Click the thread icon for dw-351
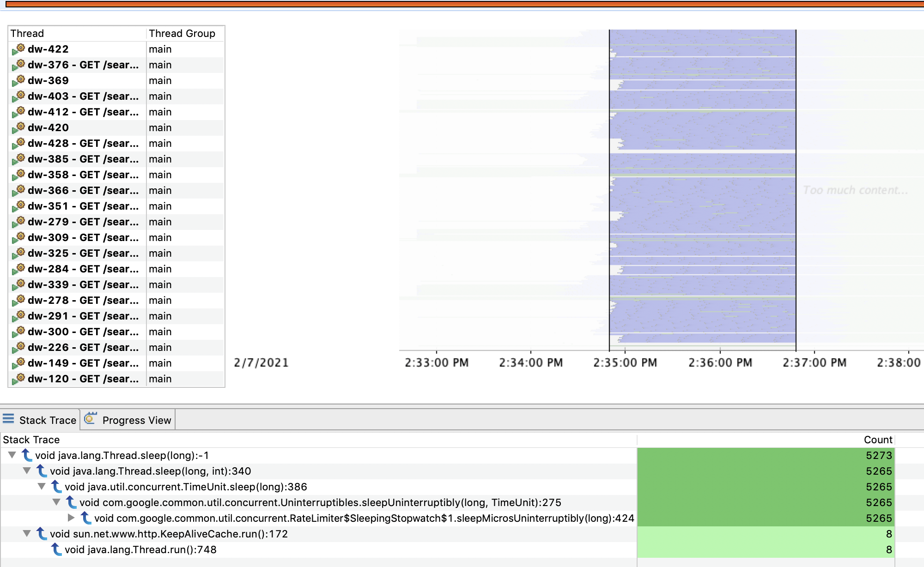The width and height of the screenshot is (924, 567). point(18,206)
